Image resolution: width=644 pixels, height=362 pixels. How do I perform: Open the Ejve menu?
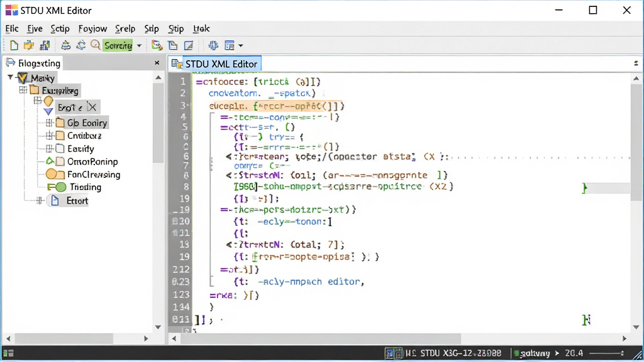pyautogui.click(x=35, y=28)
